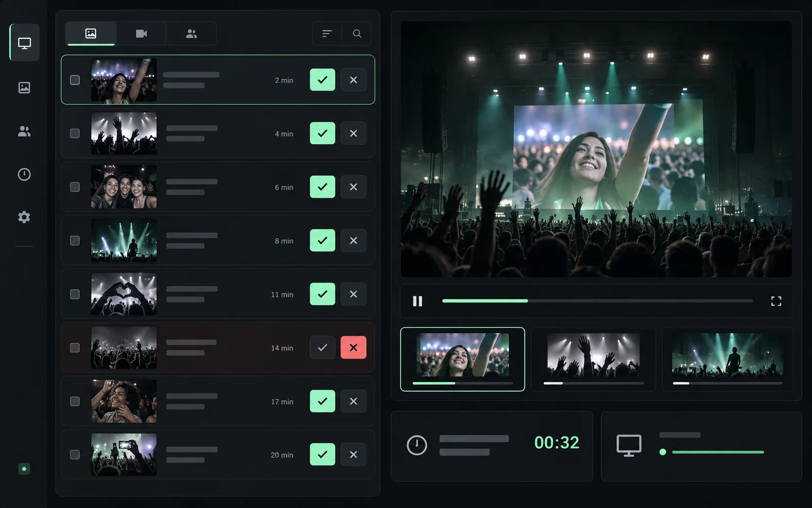Viewport: 812px width, 508px height.
Task: Click the 20 min time label
Action: (282, 455)
